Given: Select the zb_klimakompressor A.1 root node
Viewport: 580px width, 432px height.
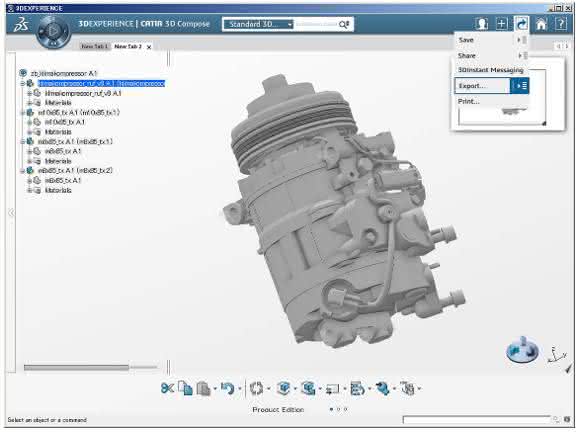Looking at the screenshot, I should 64,73.
